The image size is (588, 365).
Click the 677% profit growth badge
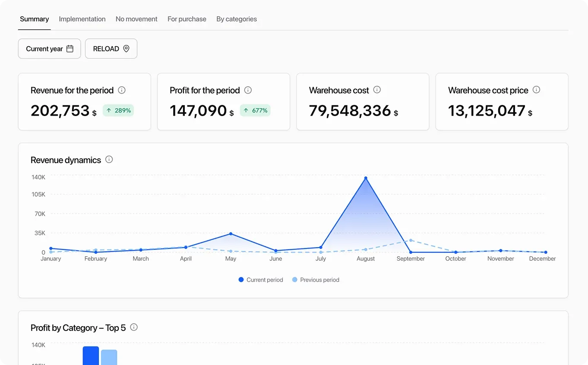(255, 110)
